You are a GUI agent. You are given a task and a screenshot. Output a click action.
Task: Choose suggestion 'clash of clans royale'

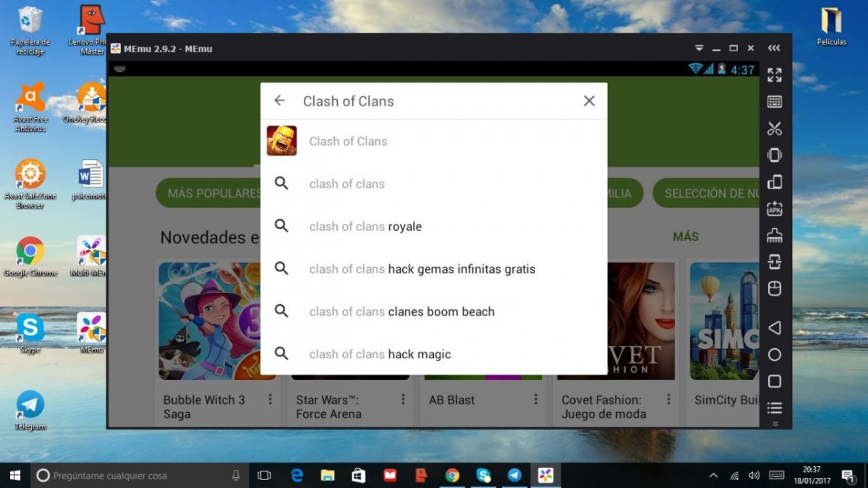click(434, 227)
